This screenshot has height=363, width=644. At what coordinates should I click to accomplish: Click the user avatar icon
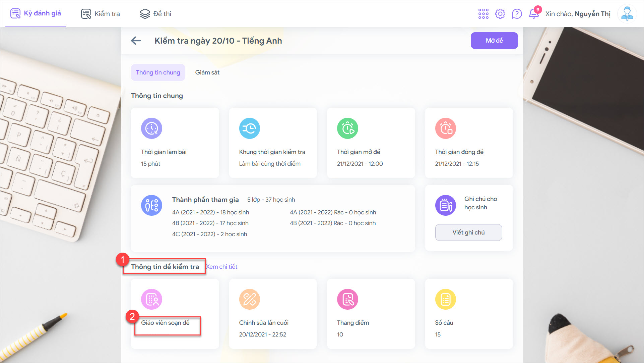627,14
